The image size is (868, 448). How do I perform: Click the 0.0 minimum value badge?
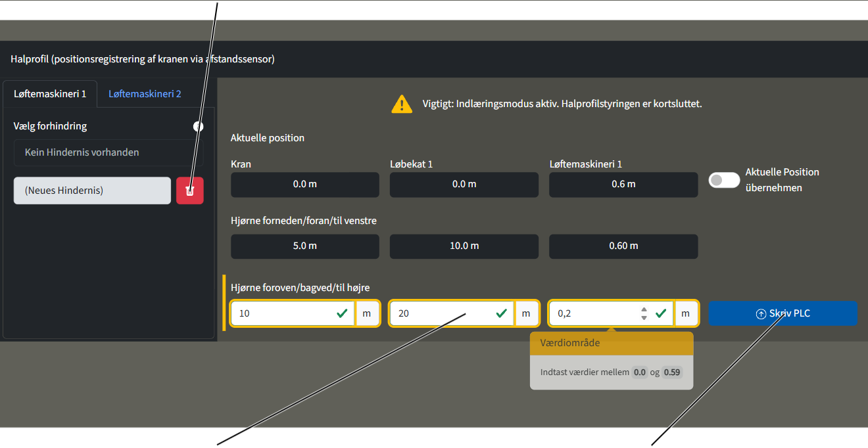[640, 372]
